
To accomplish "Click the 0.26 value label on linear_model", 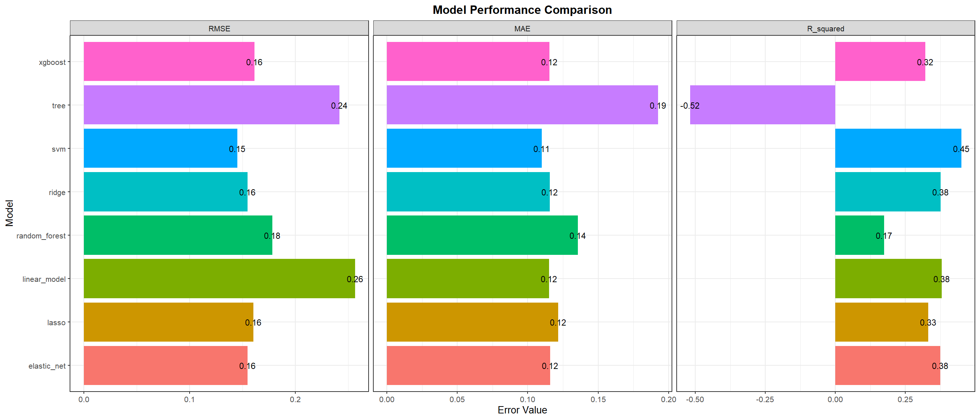I will 355,279.
